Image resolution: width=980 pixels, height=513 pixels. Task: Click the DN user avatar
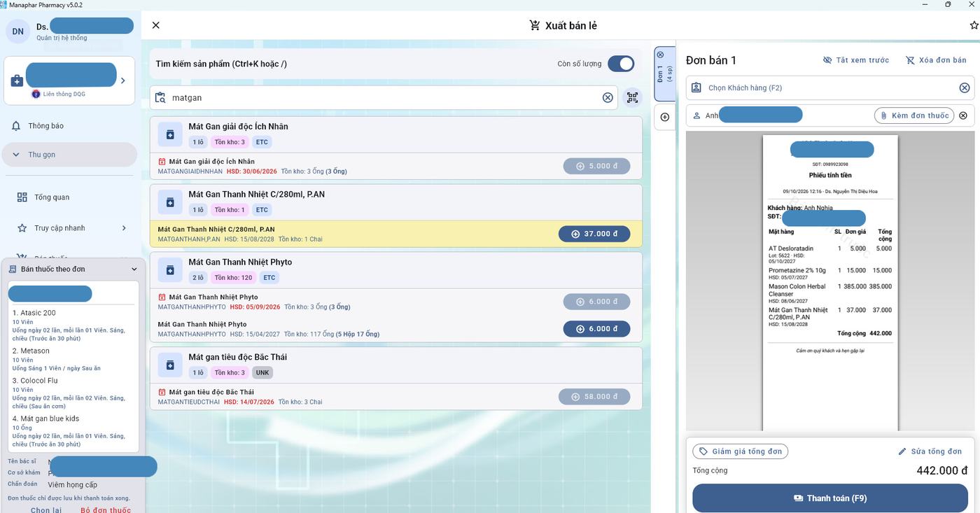[18, 31]
